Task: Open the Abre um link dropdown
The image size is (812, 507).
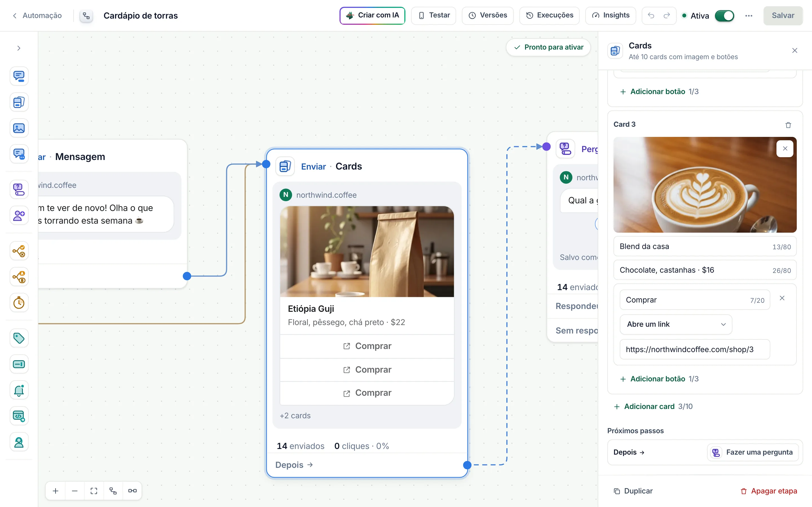Action: [676, 324]
